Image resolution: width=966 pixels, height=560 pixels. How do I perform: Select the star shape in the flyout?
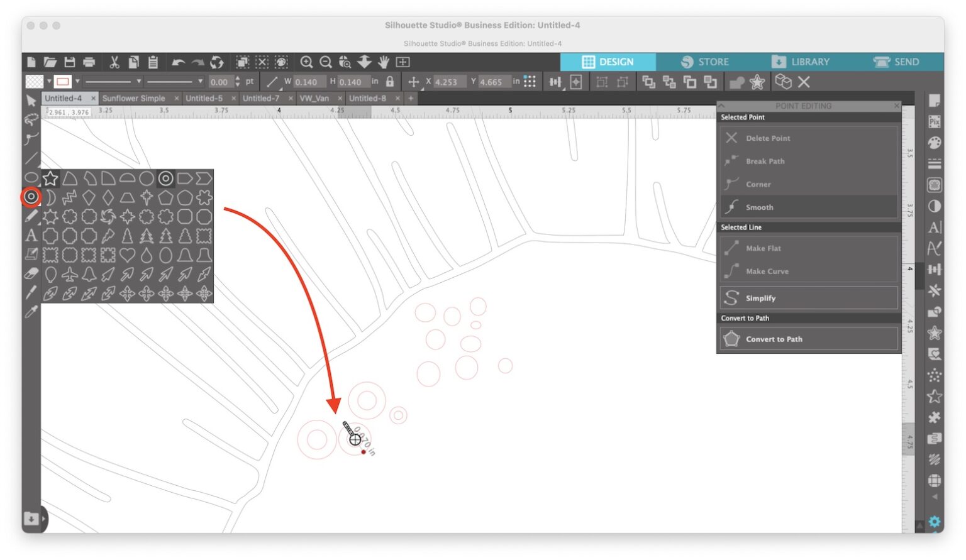[49, 178]
